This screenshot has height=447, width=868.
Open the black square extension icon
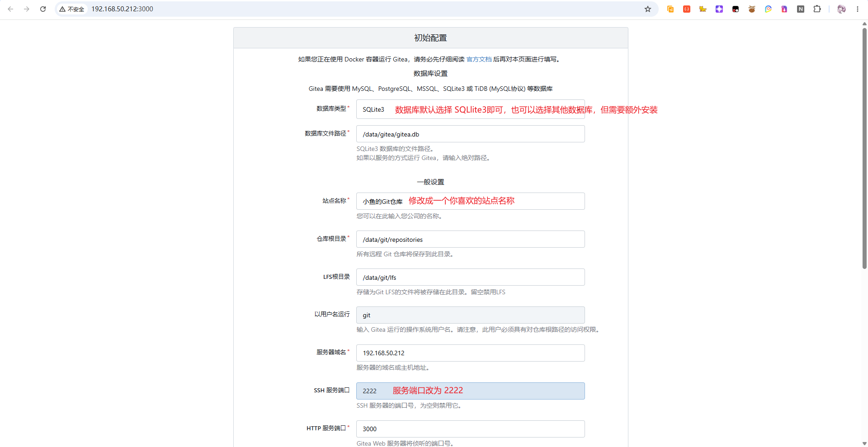[x=736, y=9]
